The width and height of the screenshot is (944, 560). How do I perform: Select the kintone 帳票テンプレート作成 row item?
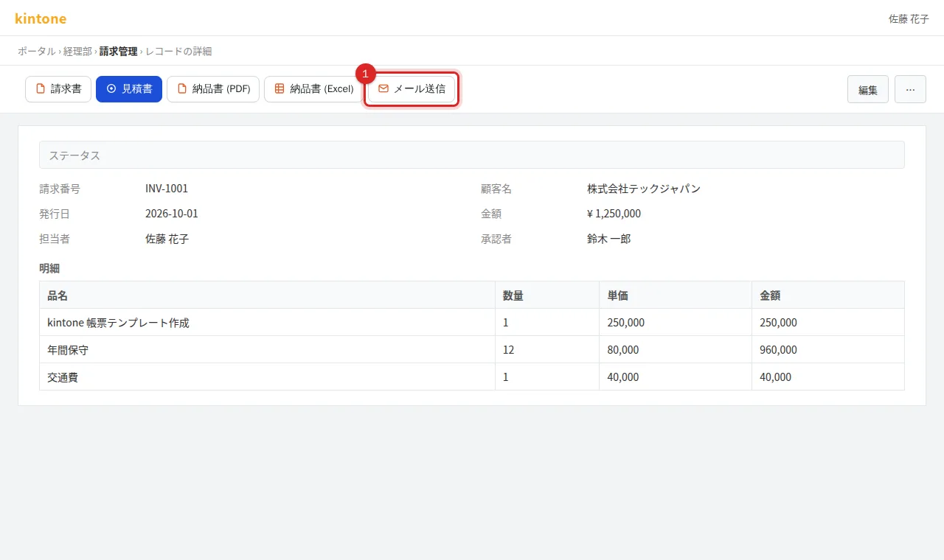[x=118, y=323]
